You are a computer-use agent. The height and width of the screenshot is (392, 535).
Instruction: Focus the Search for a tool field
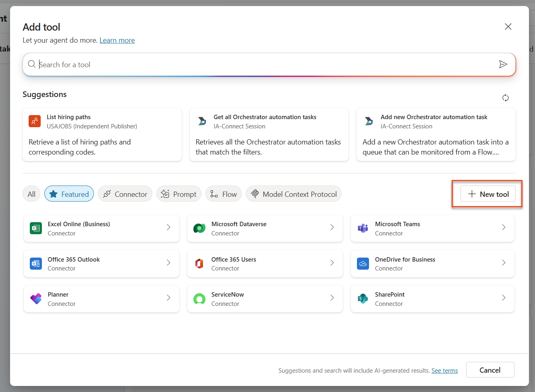(x=262, y=64)
